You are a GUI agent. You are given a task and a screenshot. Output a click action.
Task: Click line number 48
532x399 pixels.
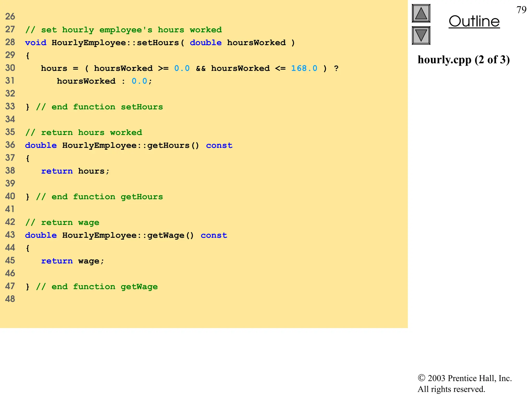tap(10, 299)
